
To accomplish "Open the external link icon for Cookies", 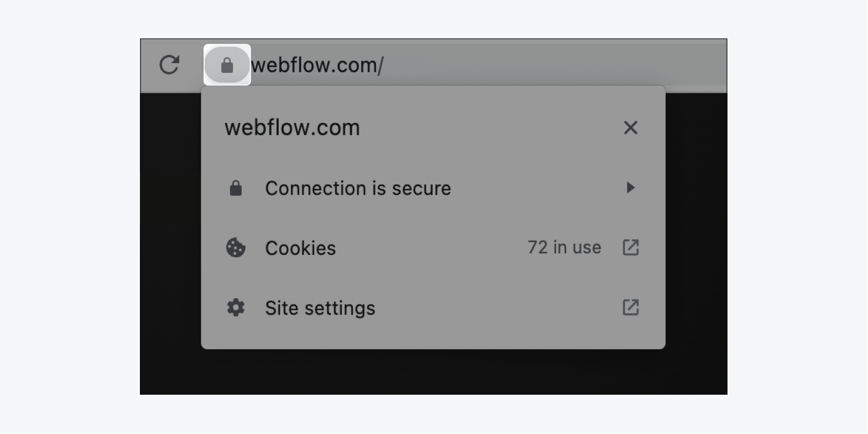I will click(630, 247).
